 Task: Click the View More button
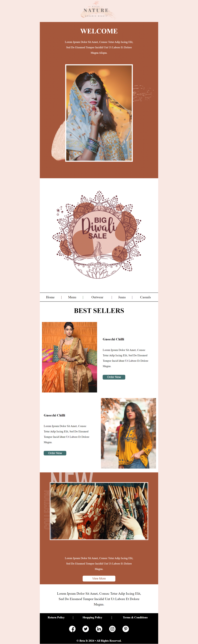99,578
